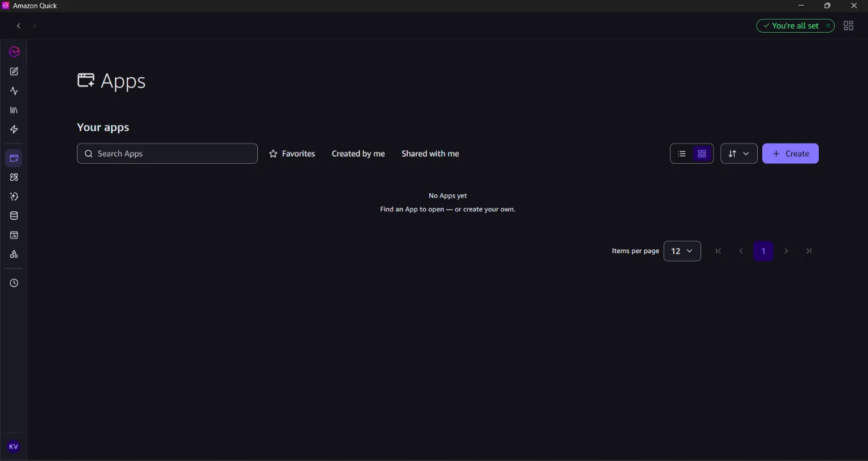Open the clock history icon in sidebar
The width and height of the screenshot is (868, 461).
(x=14, y=283)
